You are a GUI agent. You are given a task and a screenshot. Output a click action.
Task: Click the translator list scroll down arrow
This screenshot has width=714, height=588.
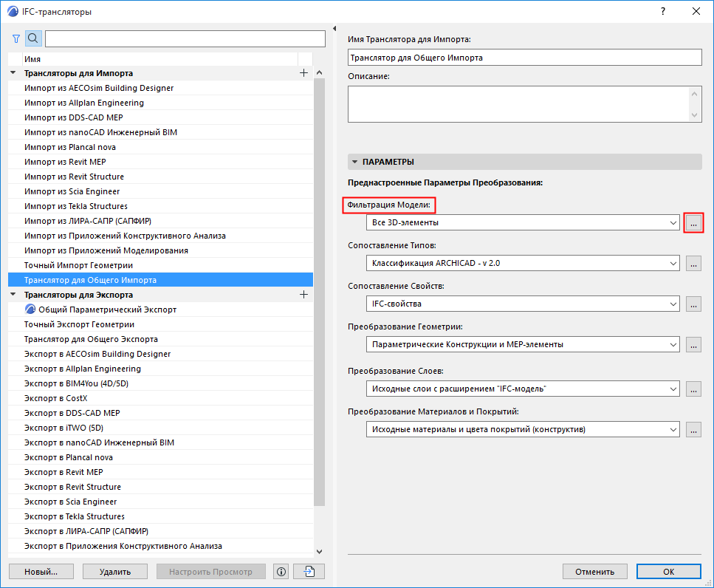(x=319, y=552)
